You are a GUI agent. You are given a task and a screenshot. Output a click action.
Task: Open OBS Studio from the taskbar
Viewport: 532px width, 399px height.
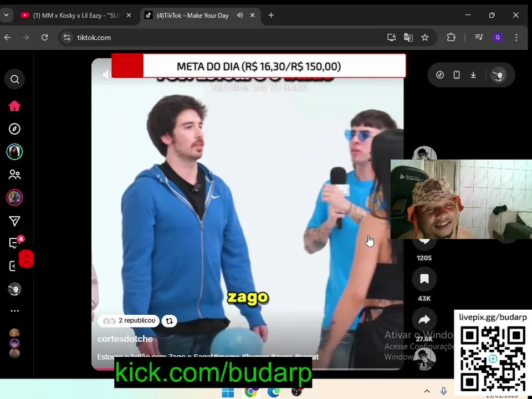click(296, 392)
